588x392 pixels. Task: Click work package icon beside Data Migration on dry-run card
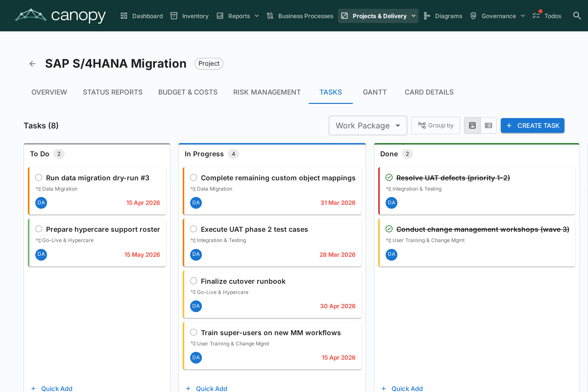click(x=38, y=189)
